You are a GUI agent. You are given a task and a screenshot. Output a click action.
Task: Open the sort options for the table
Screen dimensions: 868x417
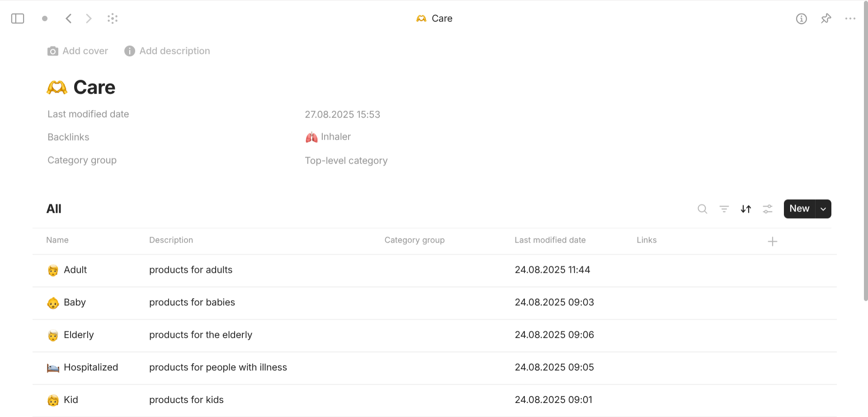click(x=745, y=209)
